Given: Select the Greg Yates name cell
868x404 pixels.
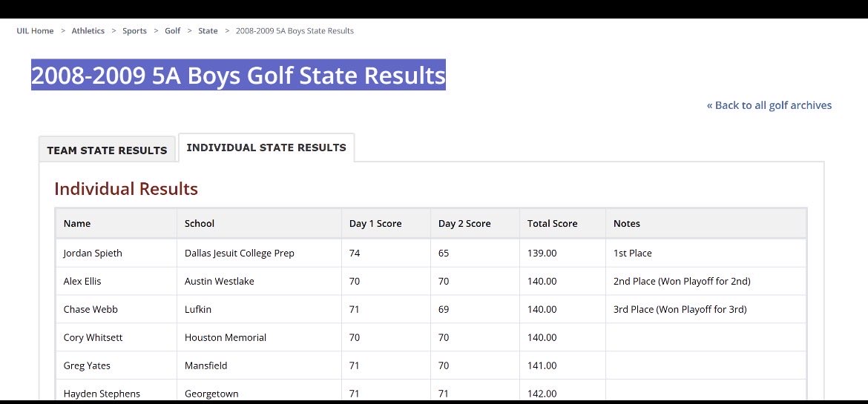Looking at the screenshot, I should coord(116,365).
